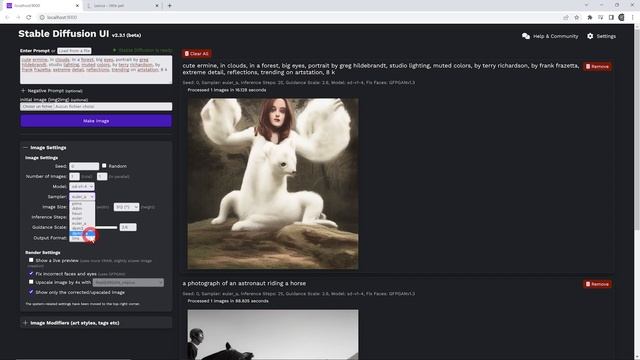Open the Model dropdown

(82, 187)
